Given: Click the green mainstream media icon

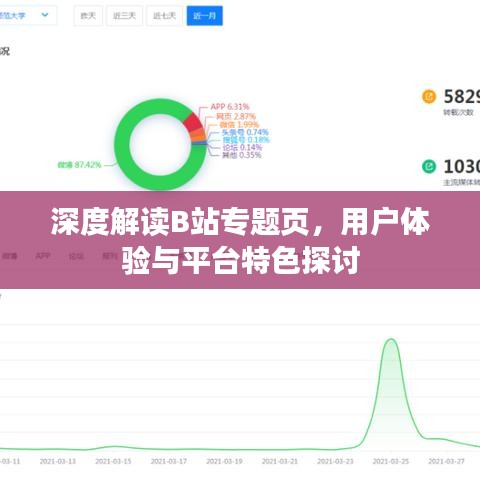Looking at the screenshot, I should click(429, 166).
